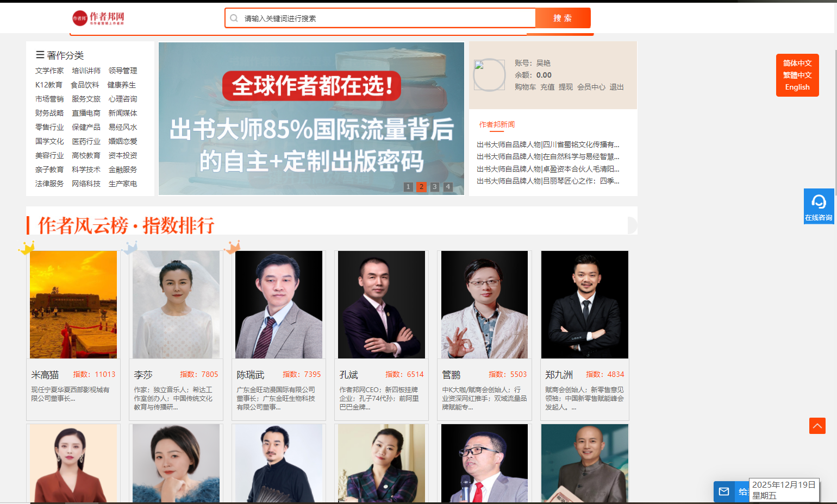Go to banner slide 4
This screenshot has width=837, height=504.
click(x=448, y=187)
